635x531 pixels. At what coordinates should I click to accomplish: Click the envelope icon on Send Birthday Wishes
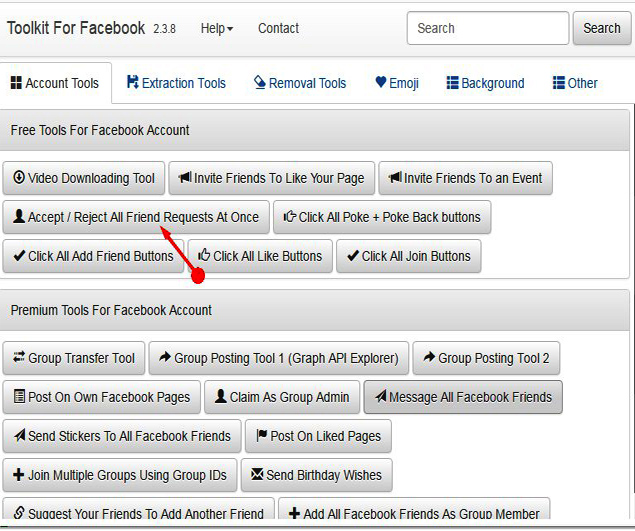[x=257, y=474]
